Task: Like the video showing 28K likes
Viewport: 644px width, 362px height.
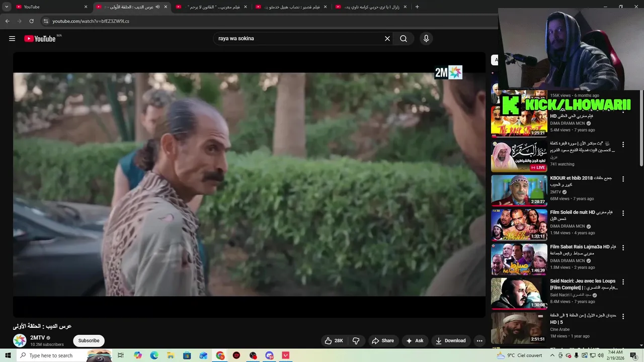Action: pyautogui.click(x=334, y=341)
